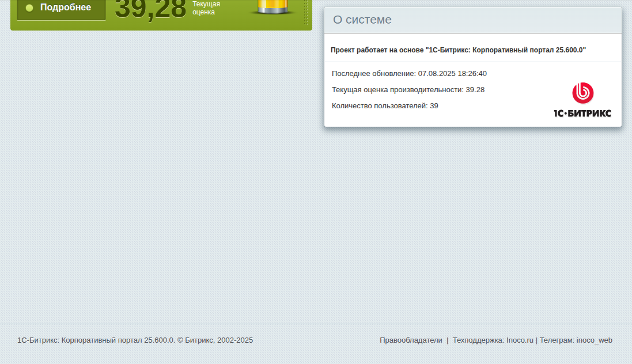Click Текущая оценка производительности line
The width and height of the screenshot is (632, 364).
[x=408, y=90]
